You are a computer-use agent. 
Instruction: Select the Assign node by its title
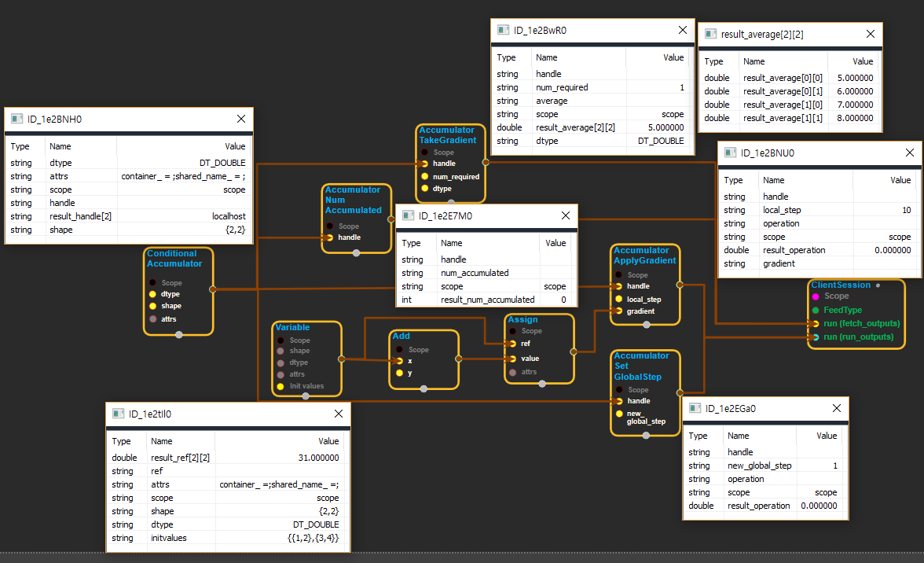(x=522, y=320)
